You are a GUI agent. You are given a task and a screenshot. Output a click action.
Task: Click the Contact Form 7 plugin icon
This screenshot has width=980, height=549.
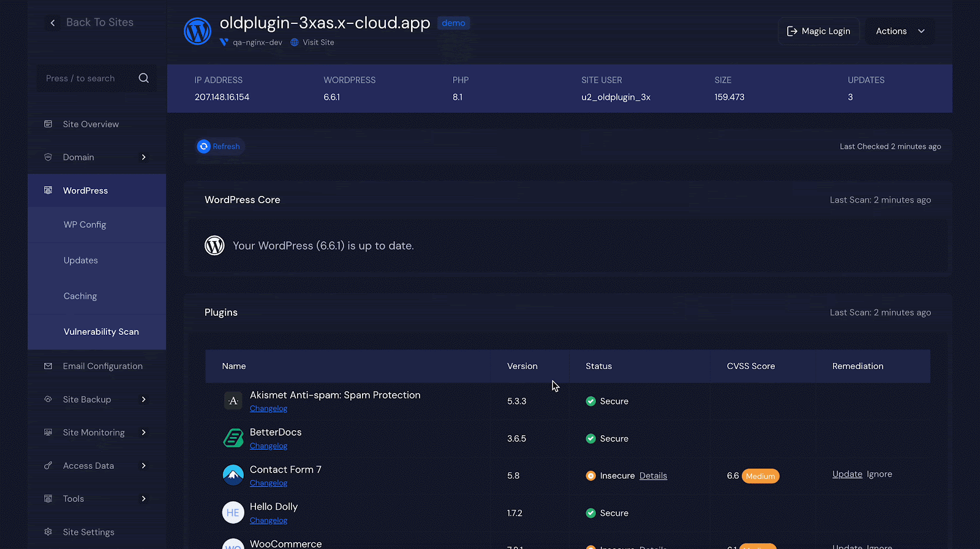tap(233, 475)
